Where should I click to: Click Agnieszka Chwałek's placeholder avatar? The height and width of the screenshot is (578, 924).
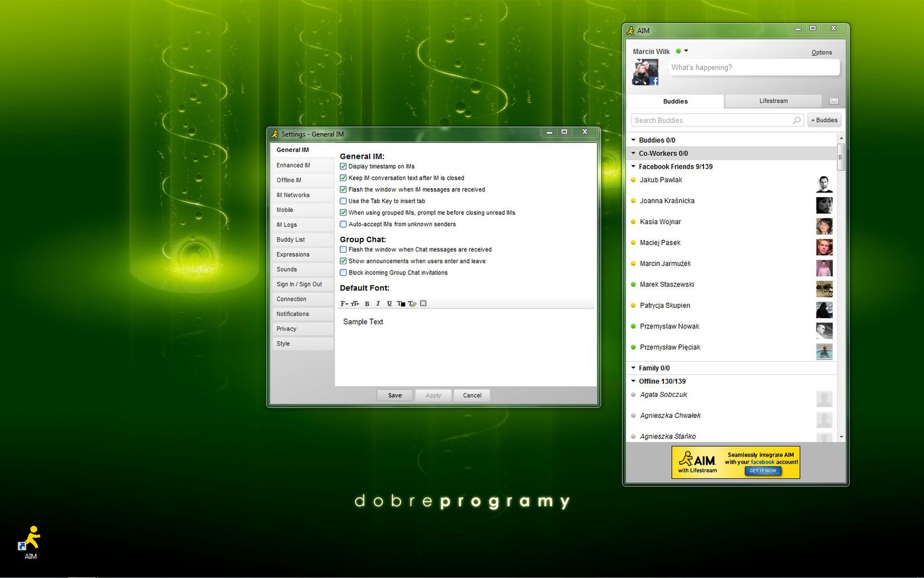coord(824,419)
